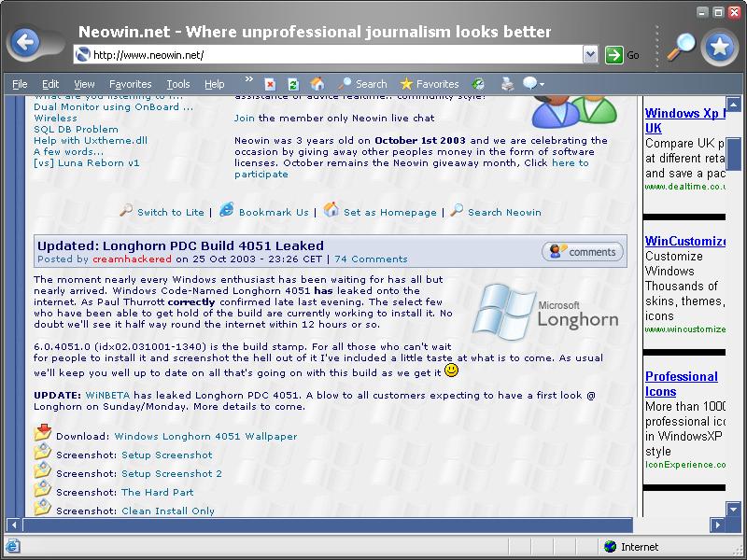
Task: Open the creamhackered author link
Action: [132, 259]
